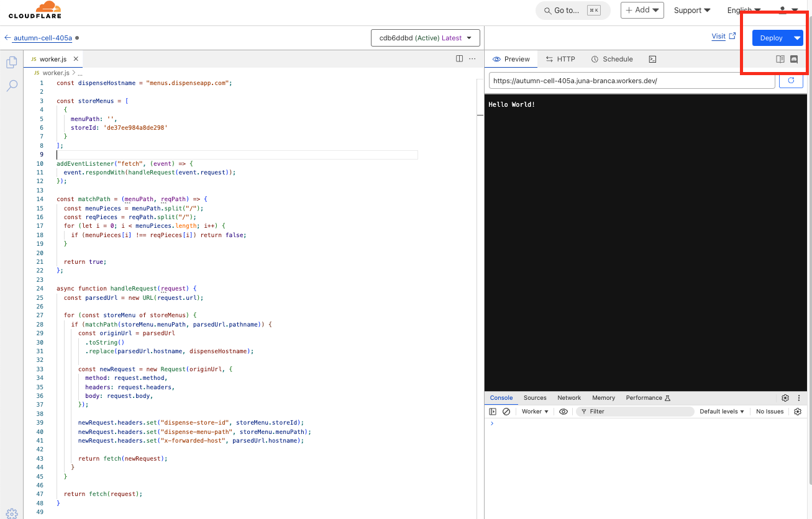Select the Memory DevTools tab
Screen dimensions: 812x519
tap(603, 398)
